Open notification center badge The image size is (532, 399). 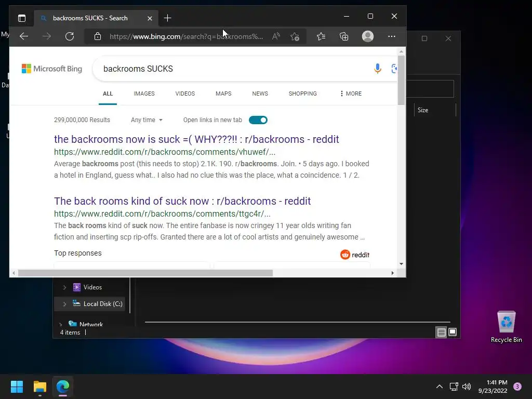(x=517, y=387)
